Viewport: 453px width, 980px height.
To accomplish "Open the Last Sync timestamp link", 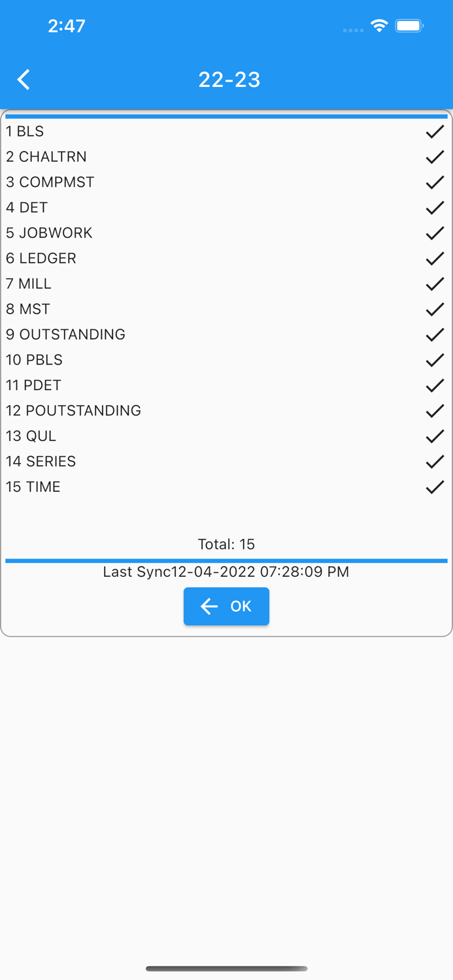I will [x=226, y=572].
